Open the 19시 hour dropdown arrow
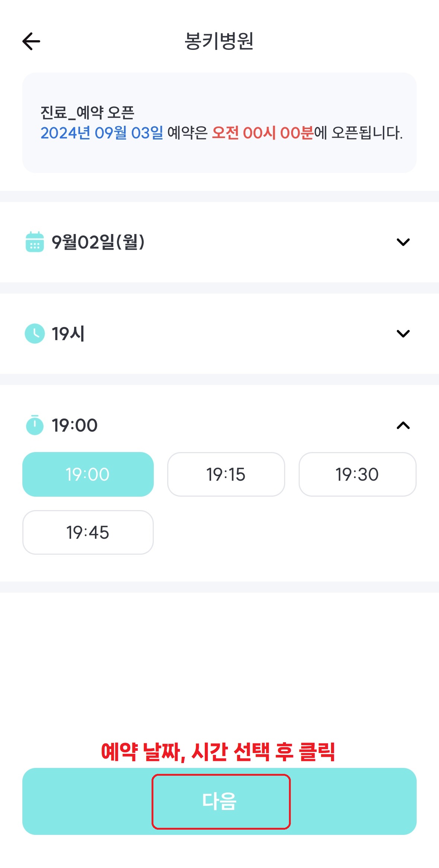The height and width of the screenshot is (868, 439). click(x=403, y=333)
